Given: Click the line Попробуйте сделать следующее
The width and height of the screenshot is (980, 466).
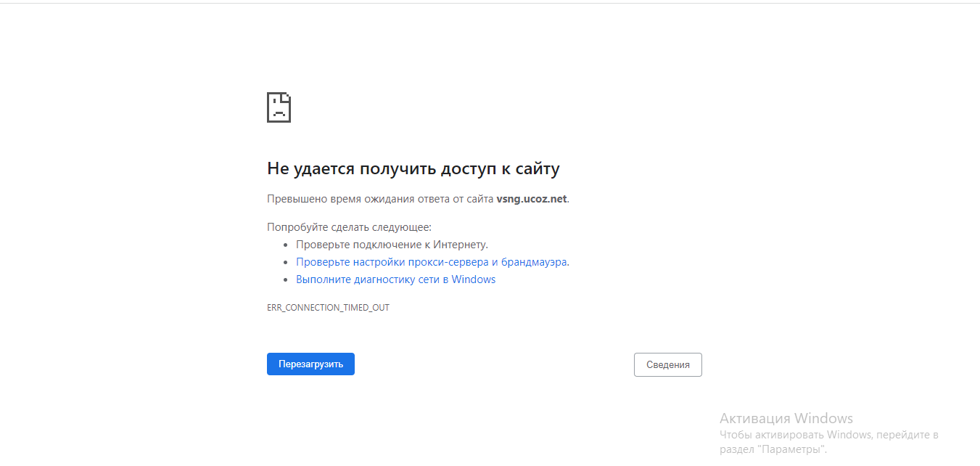Looking at the screenshot, I should pos(349,227).
